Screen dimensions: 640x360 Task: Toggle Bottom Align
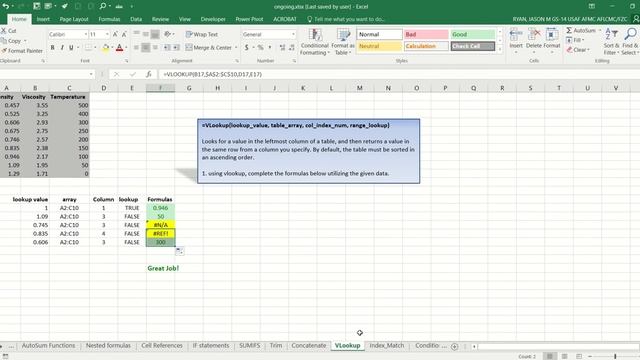[x=155, y=34]
